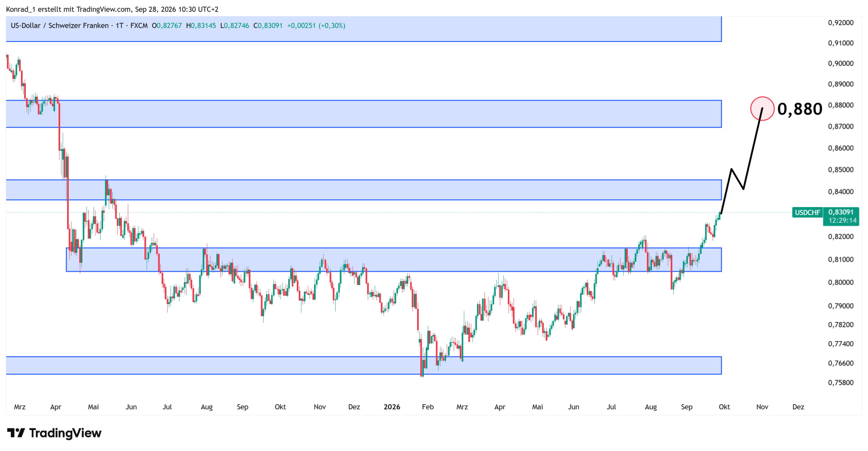Screen dimensions: 868x451
Task: Click the 0,91000 price axis label
Action: pyautogui.click(x=841, y=43)
